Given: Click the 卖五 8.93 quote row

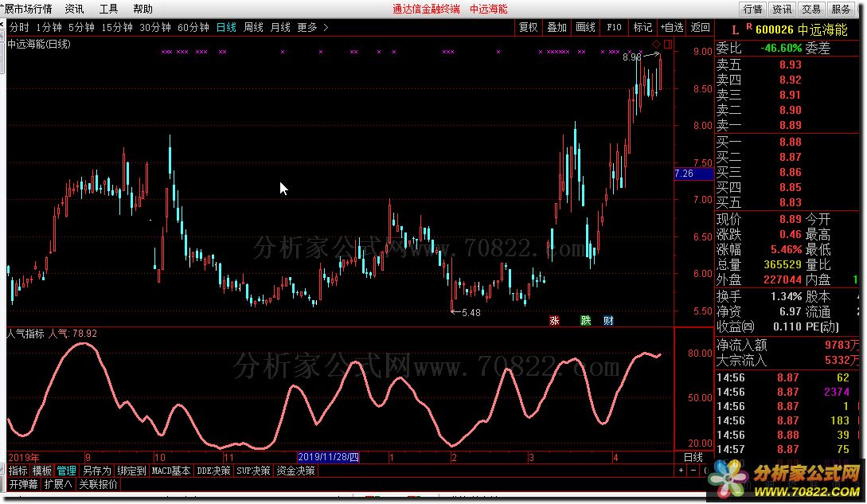Looking at the screenshot, I should click(787, 64).
